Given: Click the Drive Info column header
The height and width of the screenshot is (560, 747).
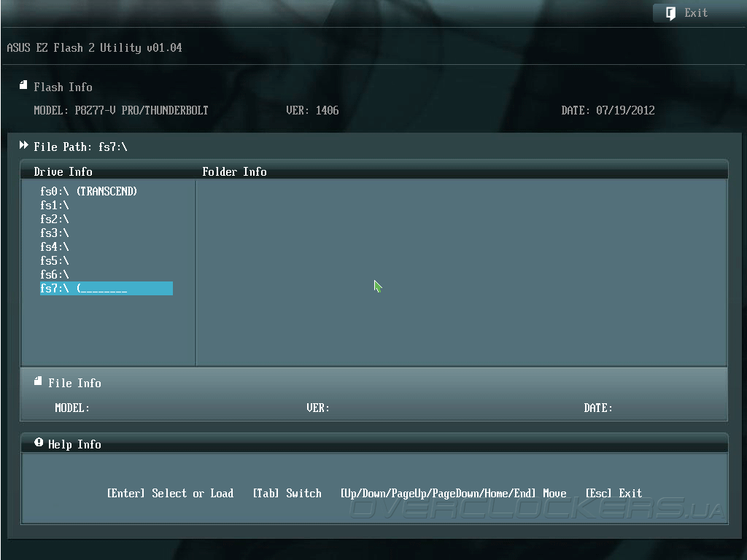Looking at the screenshot, I should coord(63,172).
